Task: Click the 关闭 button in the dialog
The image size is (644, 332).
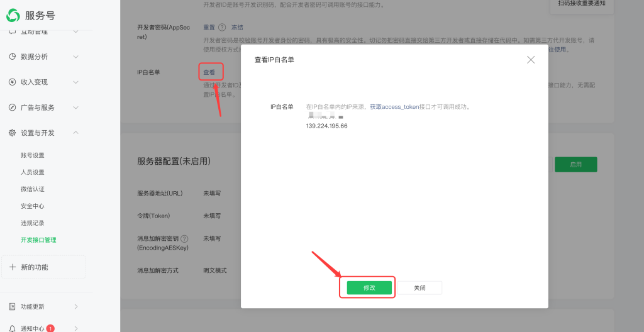Action: pyautogui.click(x=419, y=287)
